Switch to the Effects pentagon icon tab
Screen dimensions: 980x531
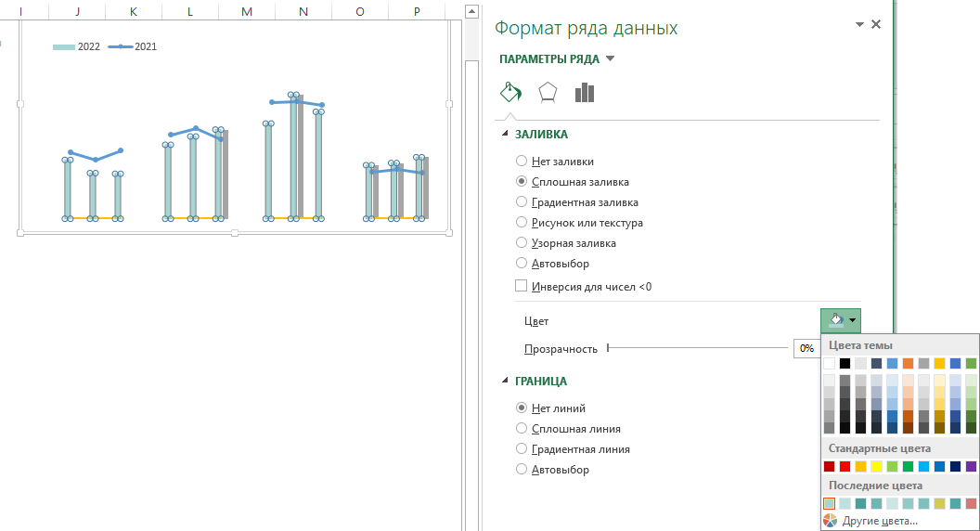(x=548, y=92)
